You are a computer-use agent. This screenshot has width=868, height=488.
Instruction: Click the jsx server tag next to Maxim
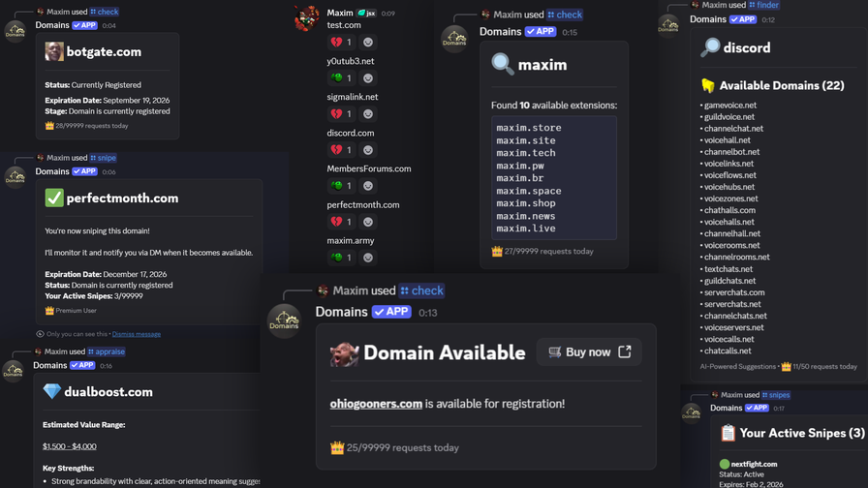366,14
